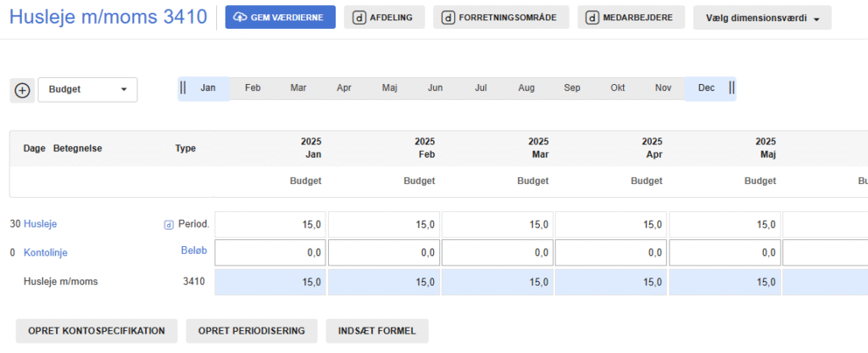Click the plus circle add icon
This screenshot has width=868, height=353.
pos(22,90)
